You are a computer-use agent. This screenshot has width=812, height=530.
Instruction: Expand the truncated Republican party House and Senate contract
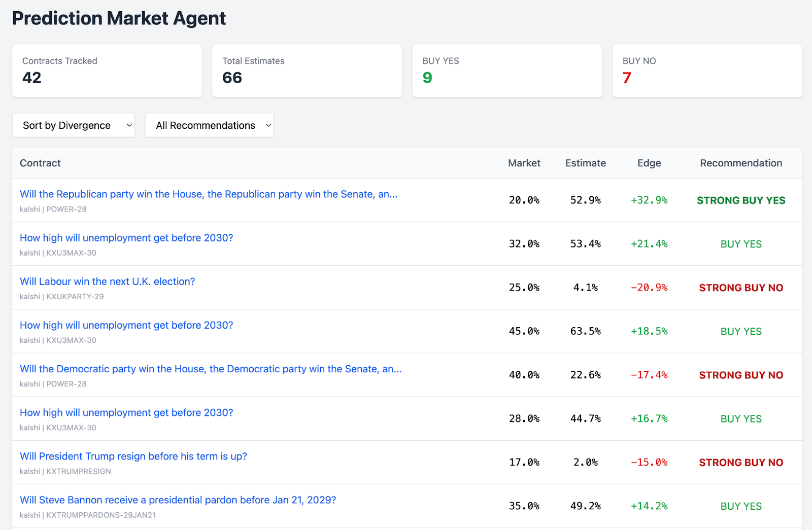point(208,194)
